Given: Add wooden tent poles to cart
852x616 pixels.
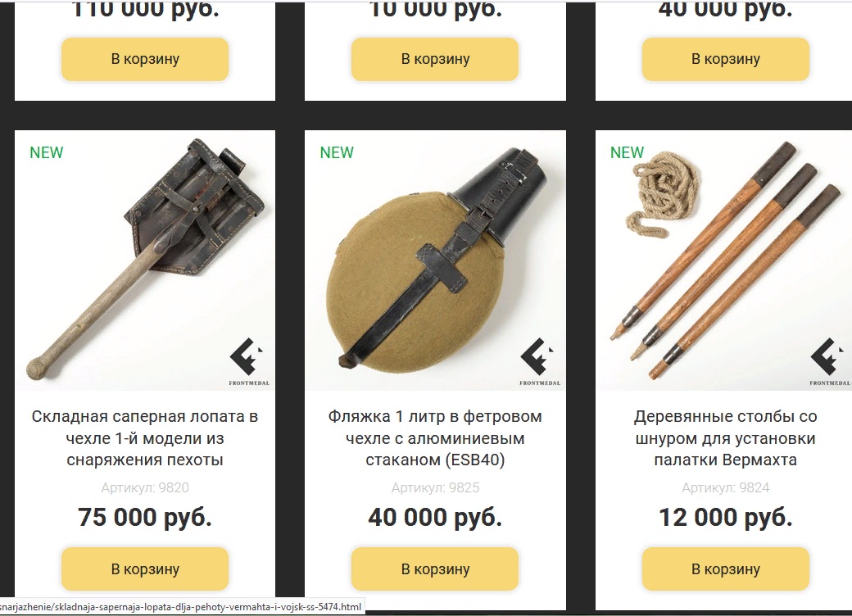Looking at the screenshot, I should pos(725,568).
